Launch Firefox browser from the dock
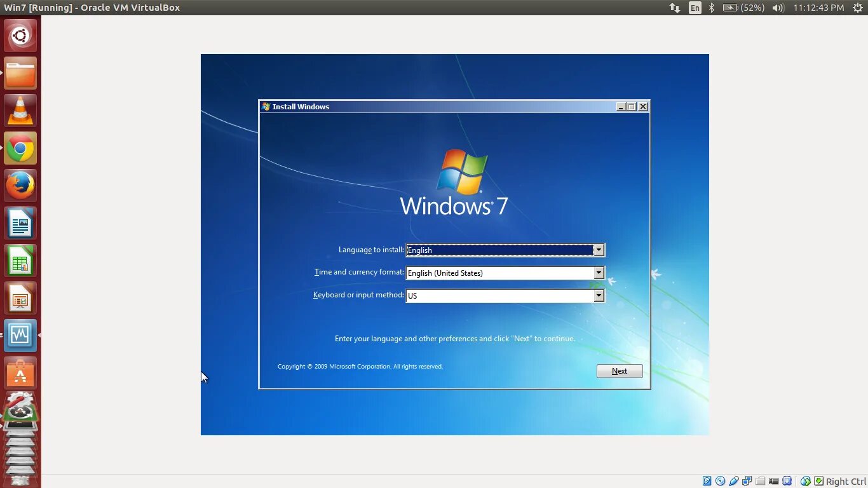 pos(20,186)
